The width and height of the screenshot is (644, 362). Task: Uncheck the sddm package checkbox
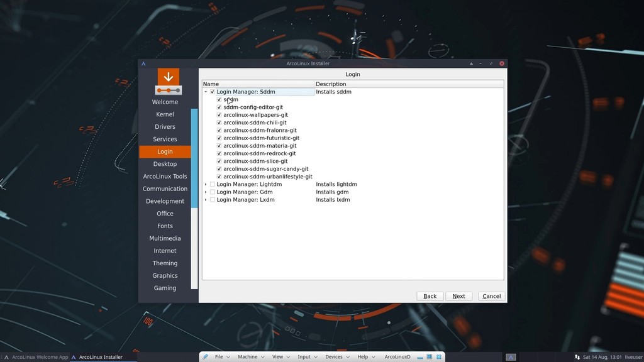pos(219,100)
